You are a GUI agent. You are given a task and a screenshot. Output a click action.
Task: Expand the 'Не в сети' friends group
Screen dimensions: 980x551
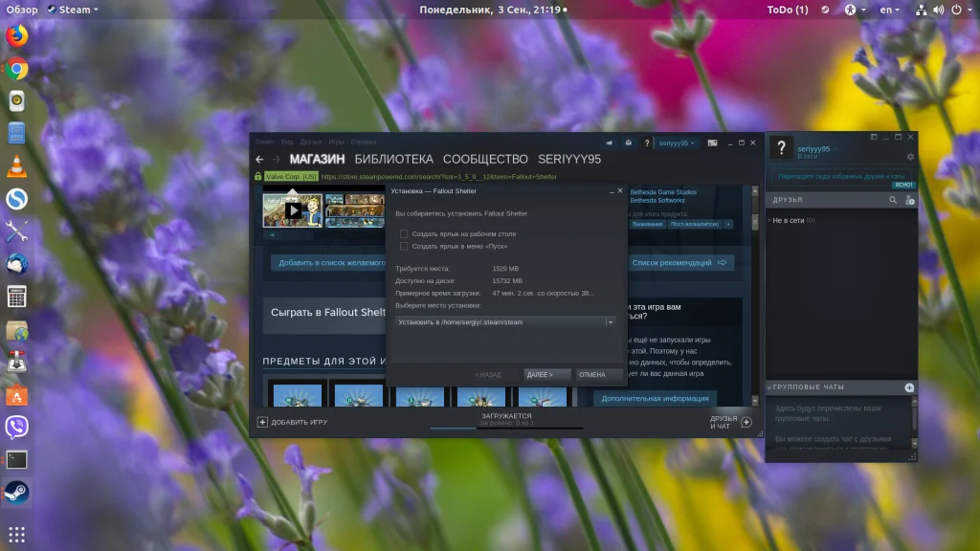791,221
